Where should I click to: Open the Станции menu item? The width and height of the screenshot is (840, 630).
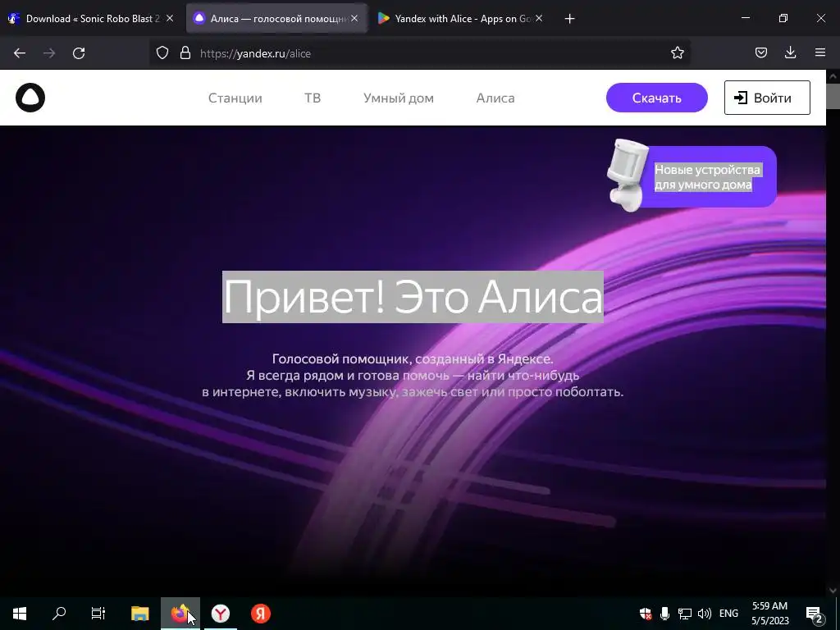click(x=235, y=98)
